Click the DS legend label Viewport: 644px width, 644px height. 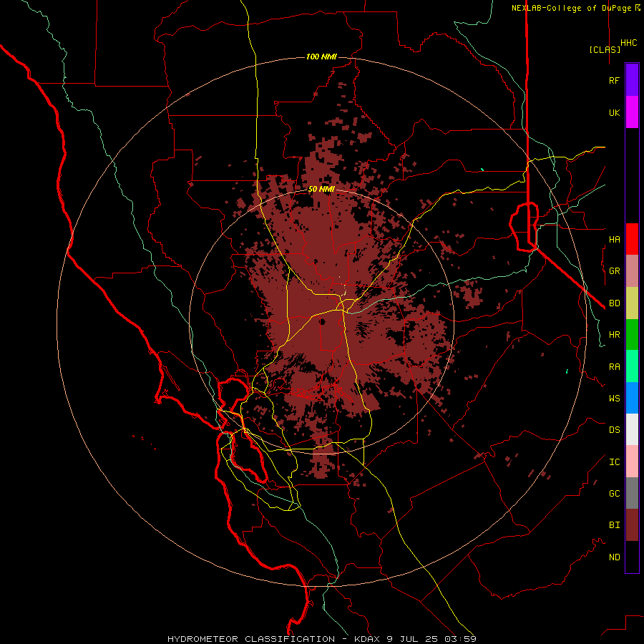pyautogui.click(x=614, y=430)
